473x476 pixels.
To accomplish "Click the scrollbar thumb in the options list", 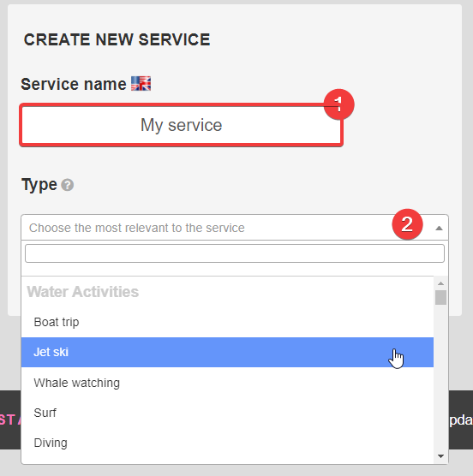I will click(x=440, y=297).
